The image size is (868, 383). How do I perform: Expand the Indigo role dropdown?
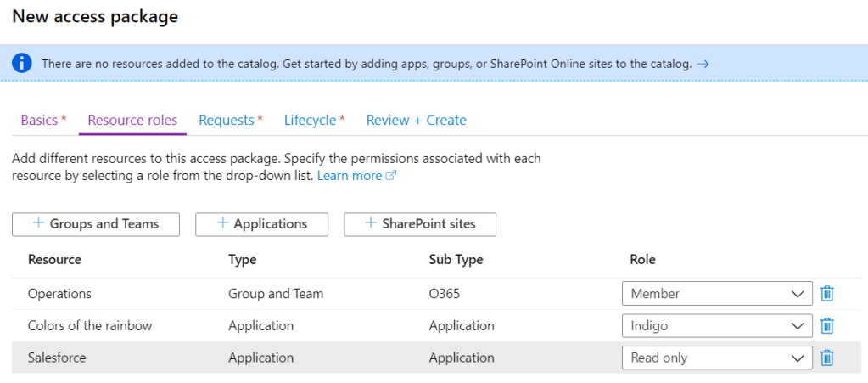(x=716, y=326)
